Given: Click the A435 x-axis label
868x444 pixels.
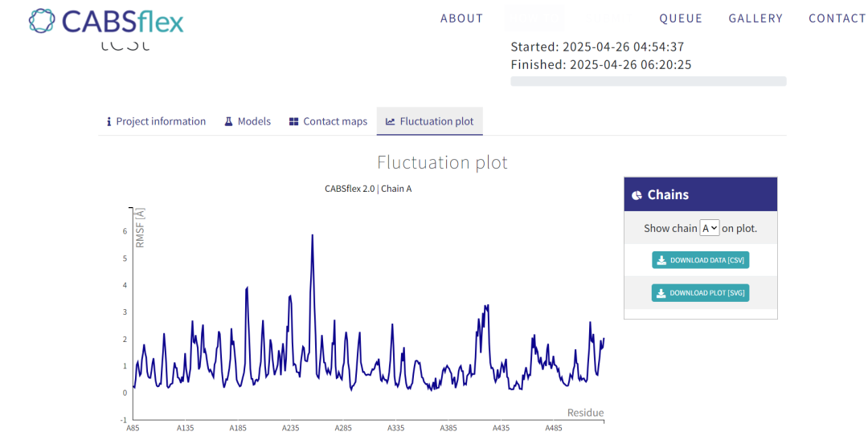Looking at the screenshot, I should (x=501, y=428).
